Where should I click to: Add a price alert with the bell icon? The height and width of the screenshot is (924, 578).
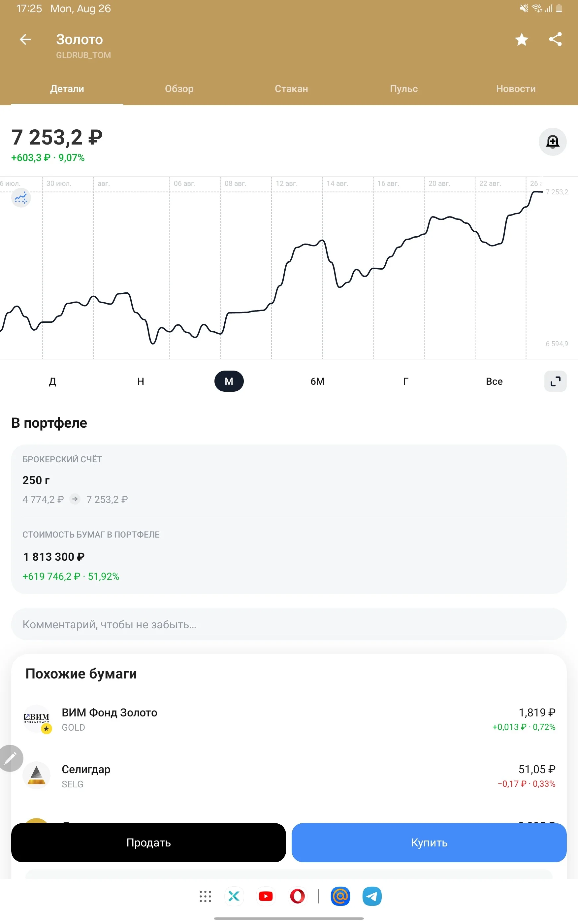click(552, 142)
